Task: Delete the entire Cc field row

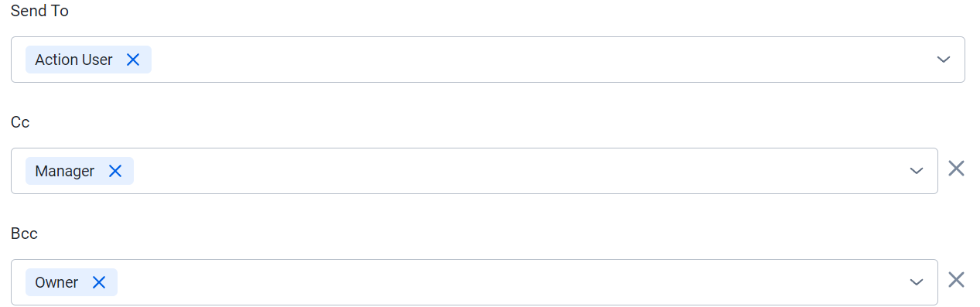Action: point(956,169)
